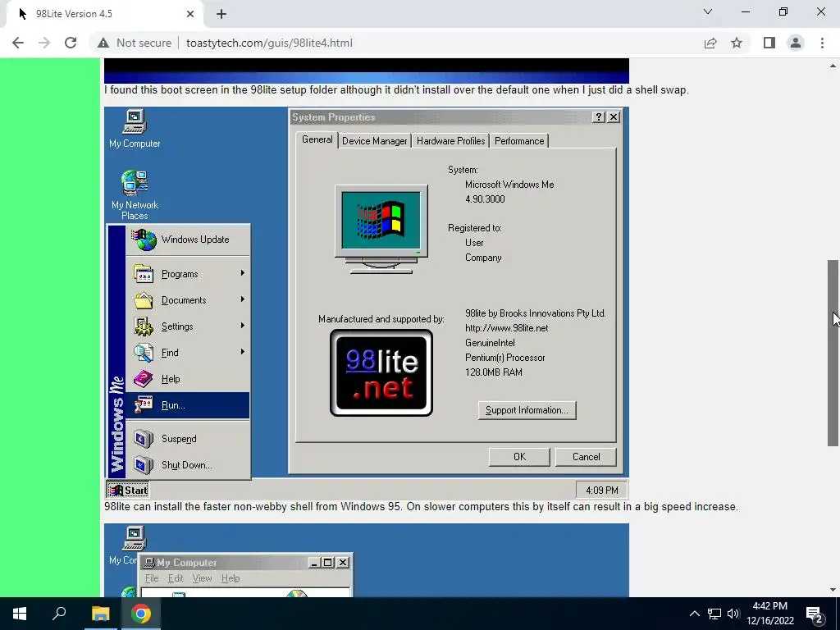Bookmark this page with star icon
This screenshot has height=630, width=840.
point(737,43)
